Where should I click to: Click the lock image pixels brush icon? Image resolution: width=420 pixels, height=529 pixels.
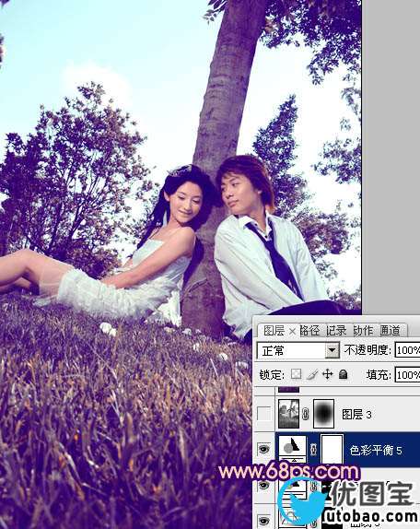pos(312,374)
